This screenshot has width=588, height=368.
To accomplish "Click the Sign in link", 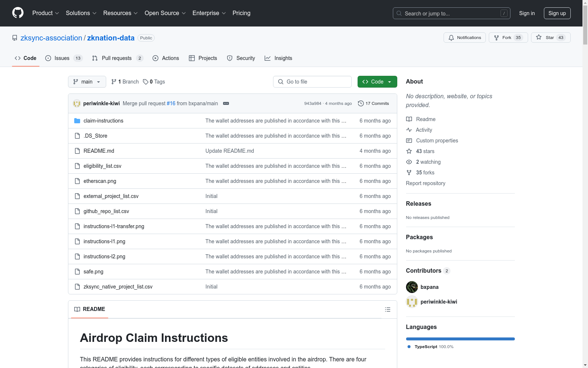I will click(527, 13).
